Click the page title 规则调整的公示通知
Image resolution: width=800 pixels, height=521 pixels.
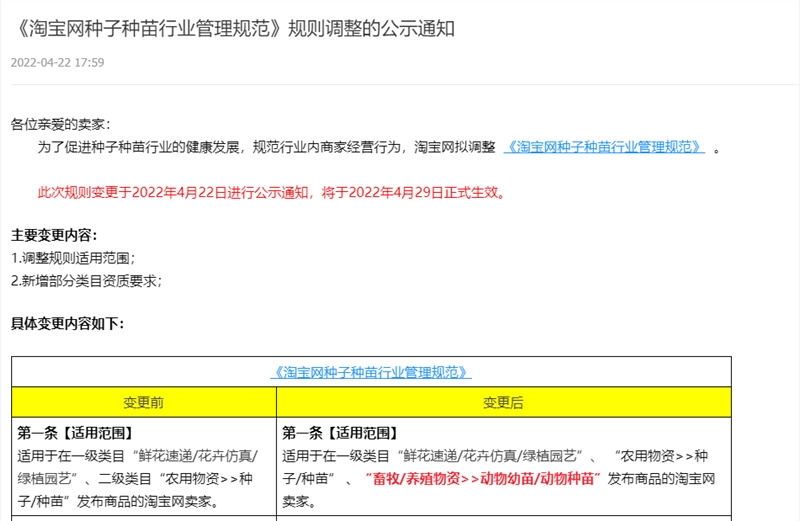(x=371, y=29)
